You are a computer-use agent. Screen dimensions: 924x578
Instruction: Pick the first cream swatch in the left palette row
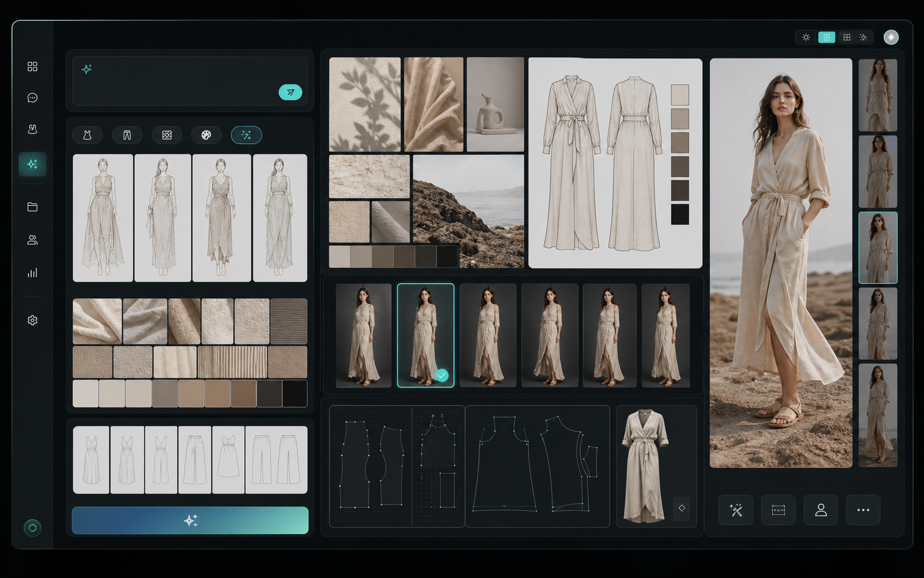point(86,393)
